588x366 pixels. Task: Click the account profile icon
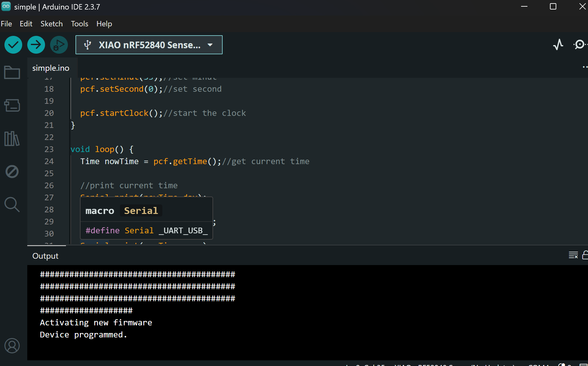[x=12, y=346]
